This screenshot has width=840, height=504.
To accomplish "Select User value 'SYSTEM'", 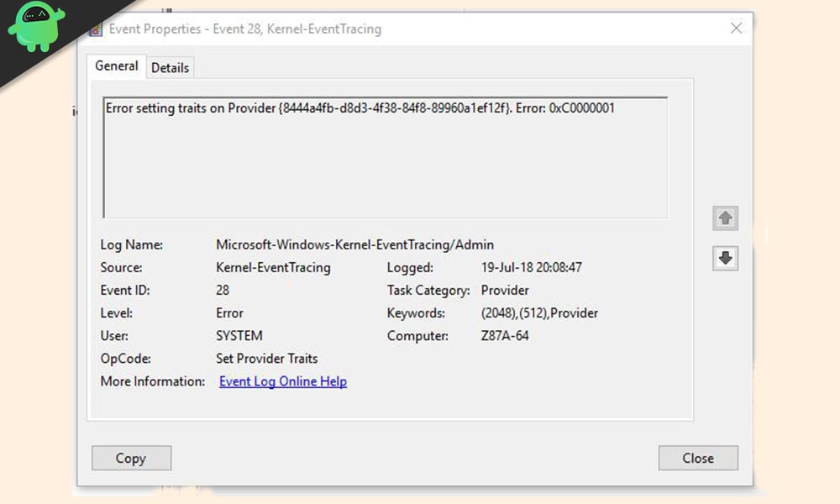I will [239, 336].
